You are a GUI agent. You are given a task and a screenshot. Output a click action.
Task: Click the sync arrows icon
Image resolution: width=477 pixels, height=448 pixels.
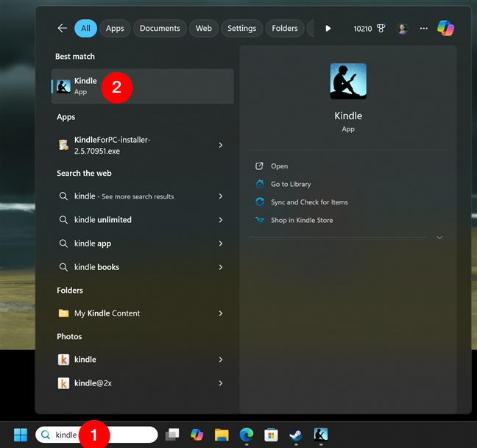point(260,202)
